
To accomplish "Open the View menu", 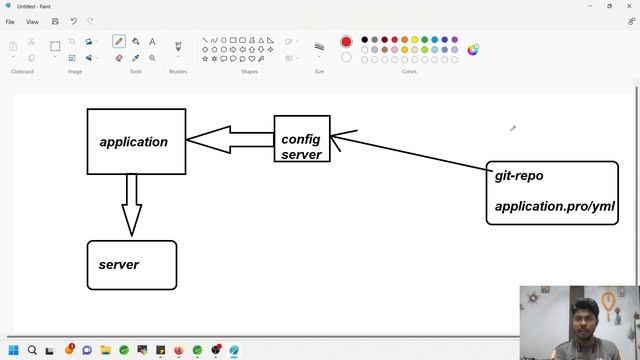I will (32, 22).
